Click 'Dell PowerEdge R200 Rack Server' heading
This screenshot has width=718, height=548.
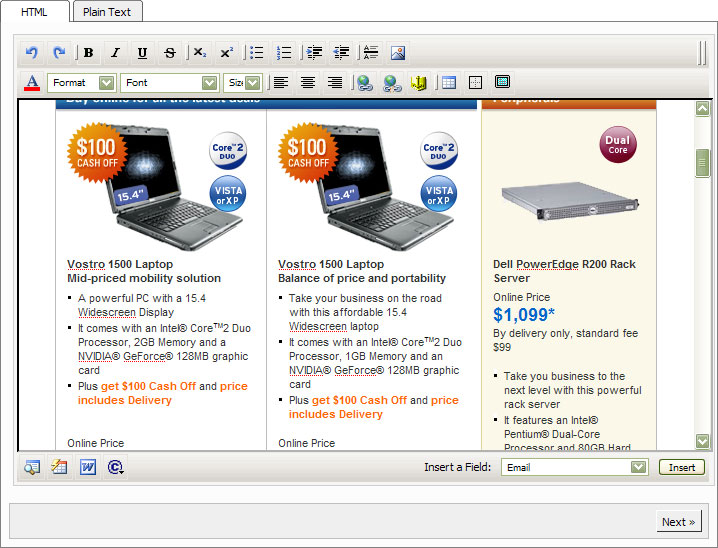pos(564,271)
